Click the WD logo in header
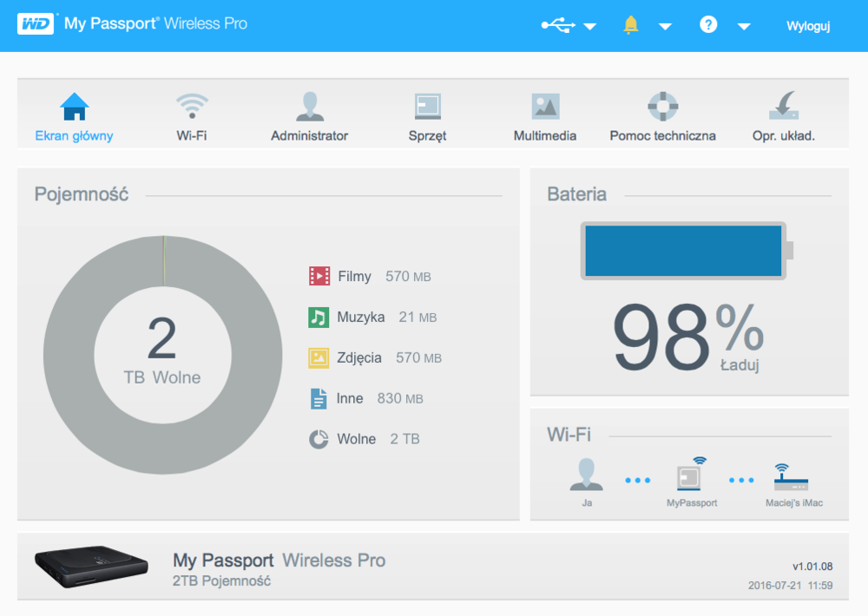868x616 pixels. pyautogui.click(x=36, y=23)
